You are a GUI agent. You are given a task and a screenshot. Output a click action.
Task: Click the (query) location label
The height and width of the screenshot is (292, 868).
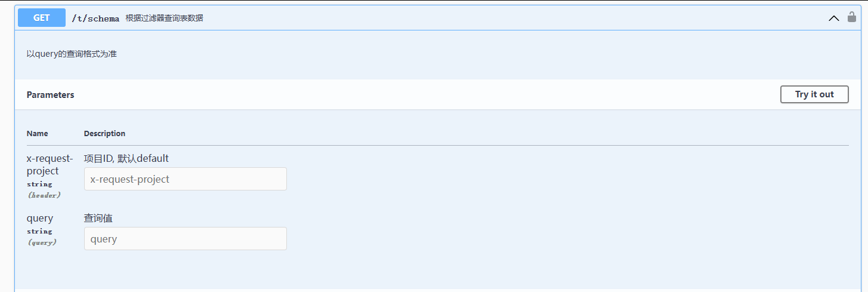42,242
